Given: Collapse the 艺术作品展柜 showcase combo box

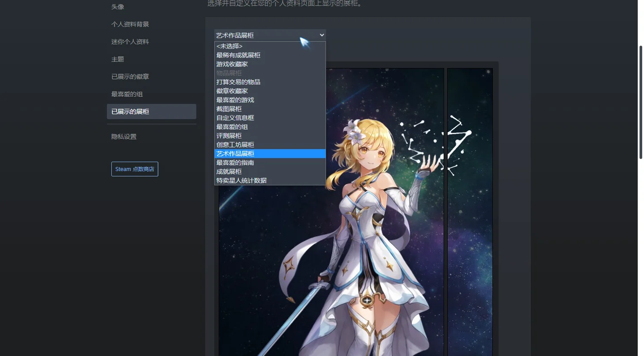Looking at the screenshot, I should coord(270,35).
